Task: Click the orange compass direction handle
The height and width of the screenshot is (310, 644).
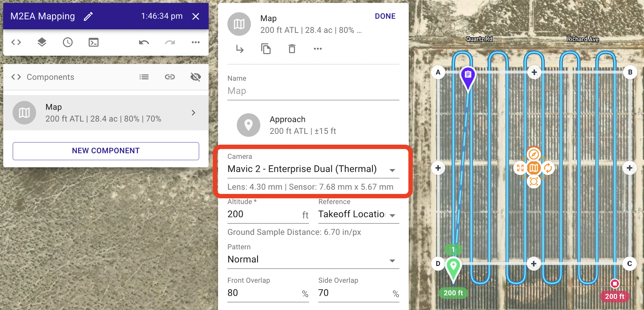Action: tap(534, 154)
